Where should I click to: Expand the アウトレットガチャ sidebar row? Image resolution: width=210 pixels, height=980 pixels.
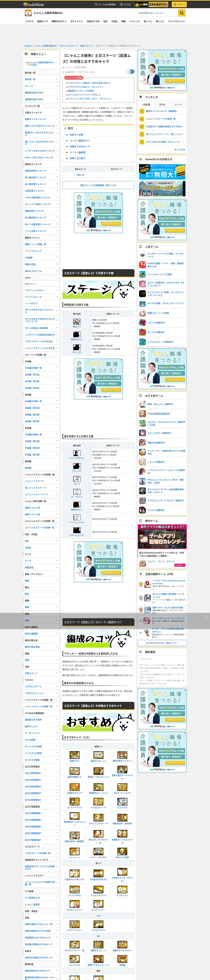pyautogui.click(x=41, y=290)
